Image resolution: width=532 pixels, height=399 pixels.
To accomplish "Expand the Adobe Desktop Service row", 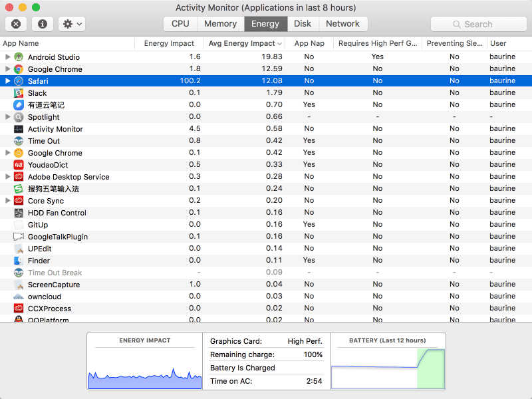I will point(8,177).
